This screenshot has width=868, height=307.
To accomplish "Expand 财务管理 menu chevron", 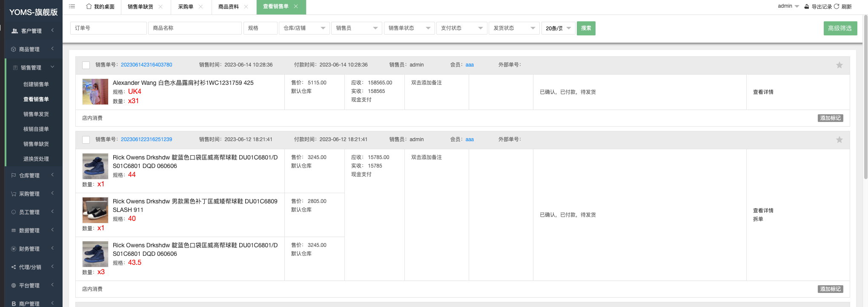I will [x=52, y=248].
